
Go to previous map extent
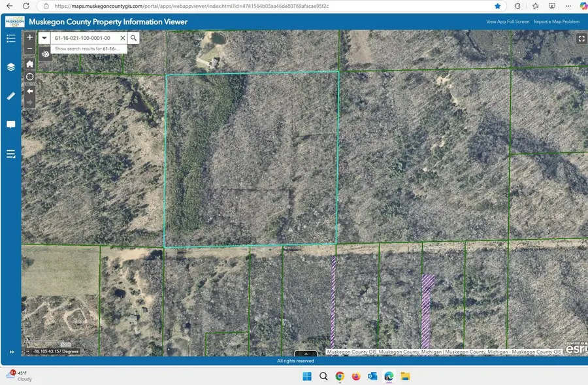pyautogui.click(x=29, y=92)
